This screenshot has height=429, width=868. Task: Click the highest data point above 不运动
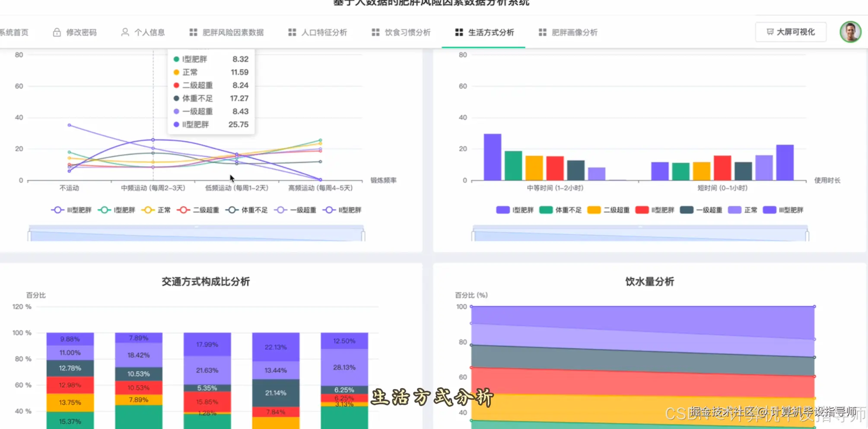tap(70, 125)
